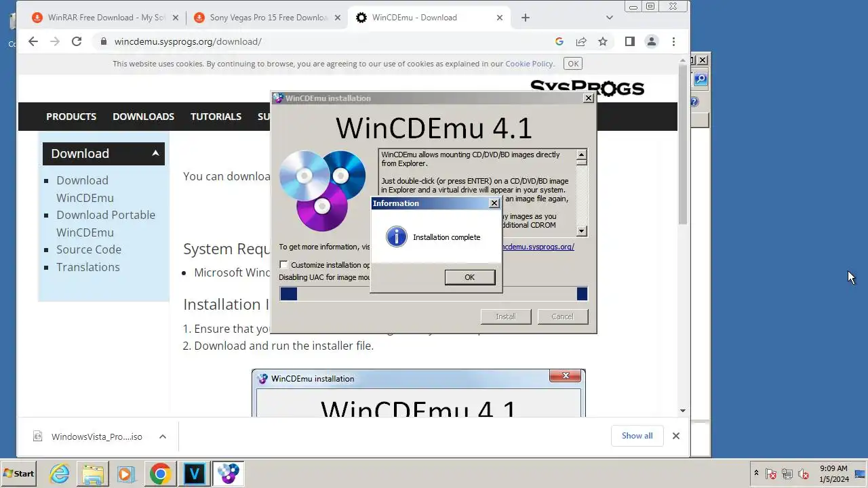Click the Sysprogs logo

tap(587, 88)
